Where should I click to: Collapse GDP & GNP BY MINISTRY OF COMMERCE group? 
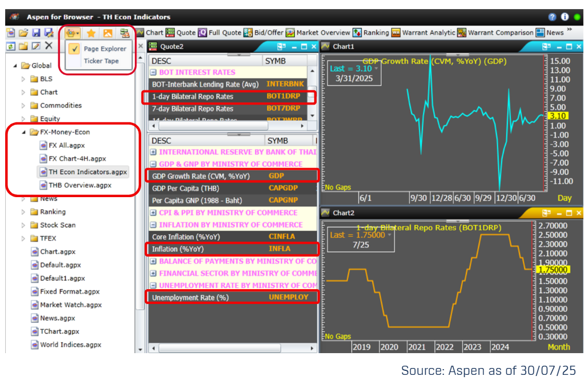pyautogui.click(x=153, y=164)
